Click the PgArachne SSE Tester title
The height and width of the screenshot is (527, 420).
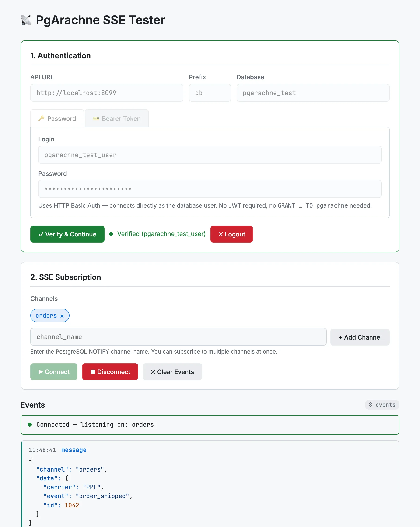point(101,20)
